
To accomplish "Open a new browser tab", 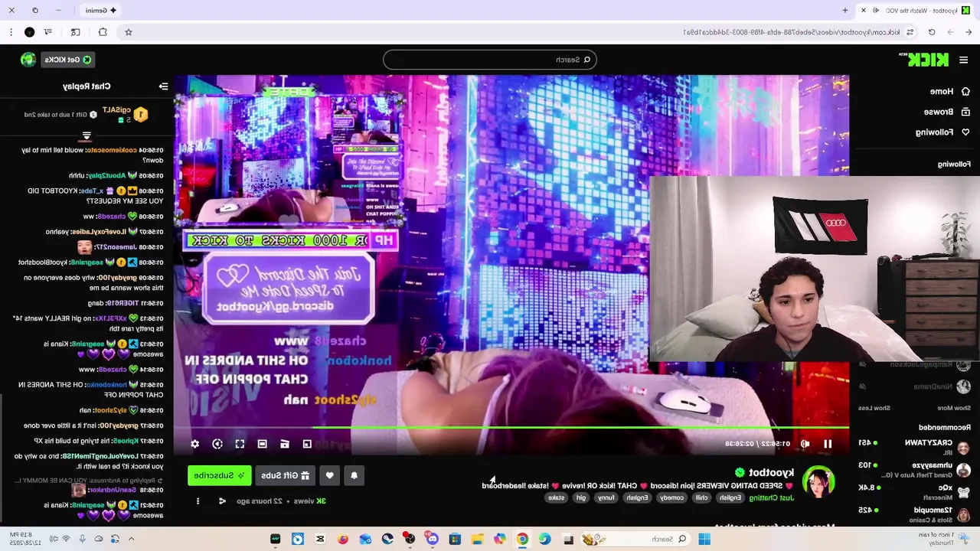I will (845, 11).
